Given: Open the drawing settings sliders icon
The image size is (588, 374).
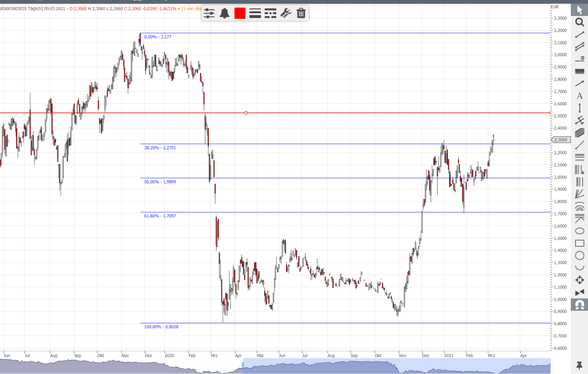Looking at the screenshot, I should pos(209,13).
